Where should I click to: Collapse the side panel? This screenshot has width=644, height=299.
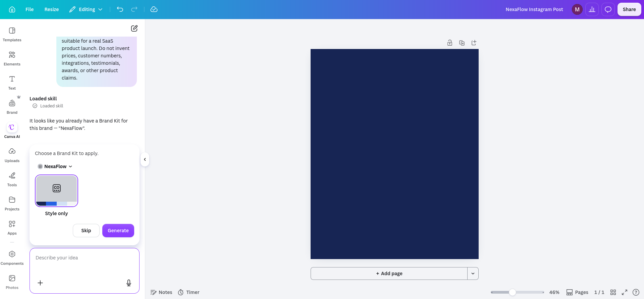click(145, 159)
